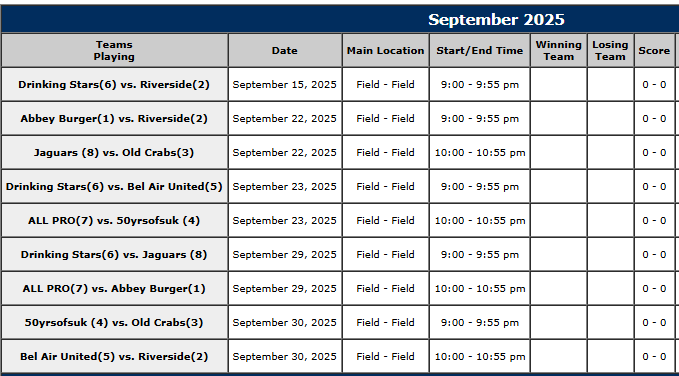The image size is (679, 376).
Task: Select Bel Air United(5) vs. Riverside(2) game
Action: (114, 357)
